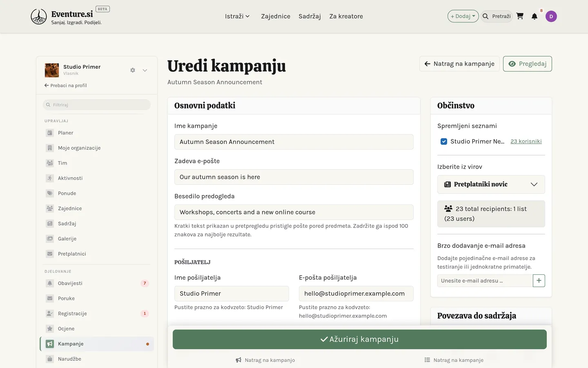
Task: Go to Moje organizacije
Action: (97, 148)
